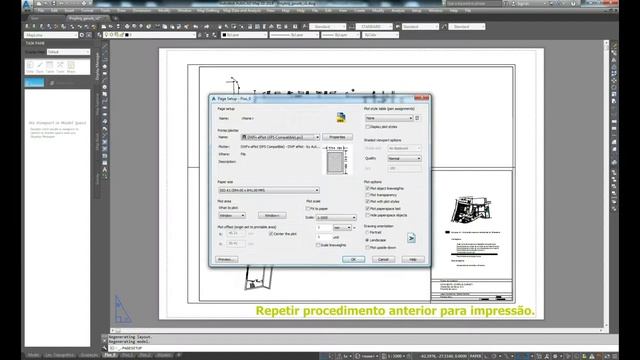Click Cancel in Page Setup
This screenshot has height=360, width=640.
point(383,260)
